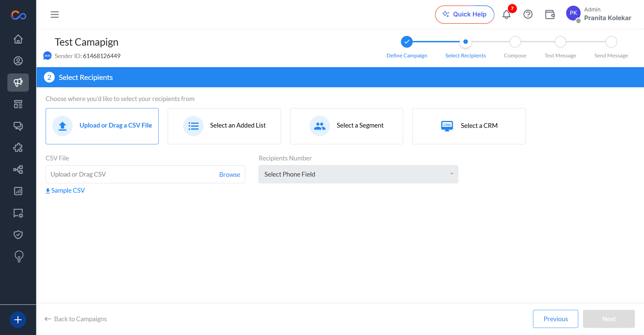Click the blue plus create button
644x335 pixels.
click(x=18, y=320)
